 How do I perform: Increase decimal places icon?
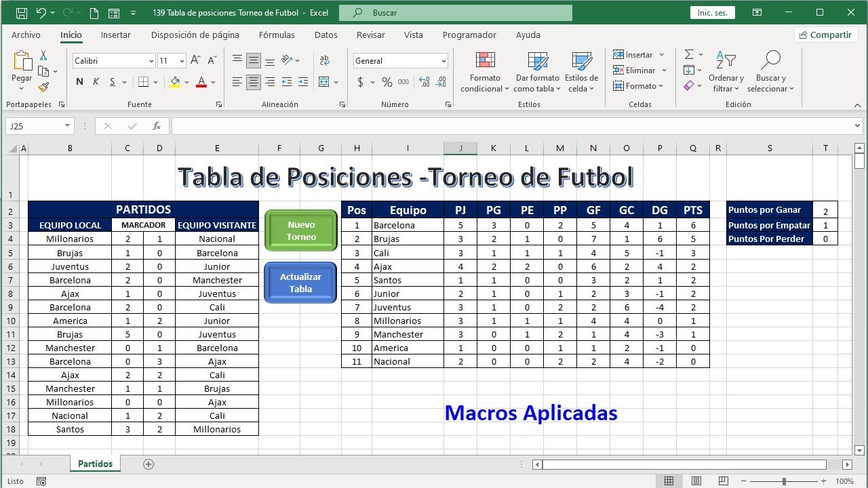click(425, 82)
